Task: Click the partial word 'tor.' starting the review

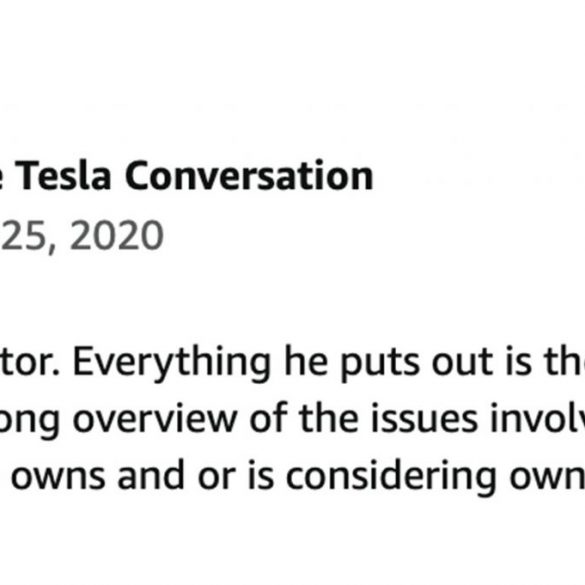Action: point(29,362)
